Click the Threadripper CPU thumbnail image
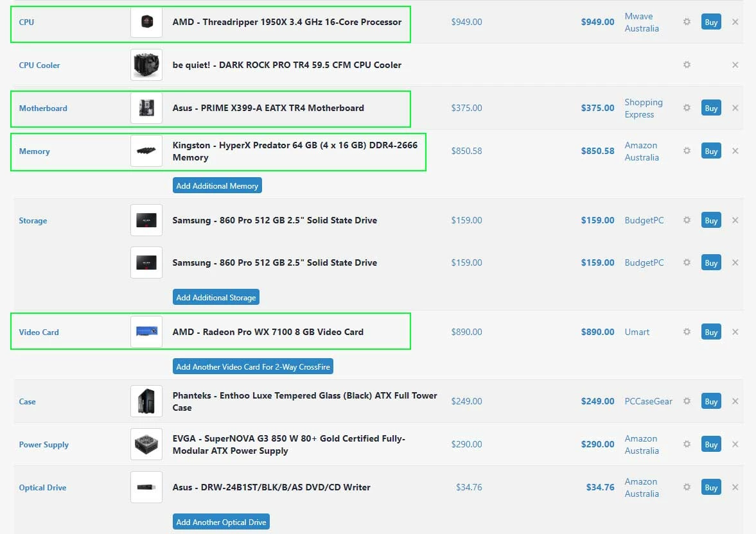Screen dimensions: 756x534 pos(146,22)
